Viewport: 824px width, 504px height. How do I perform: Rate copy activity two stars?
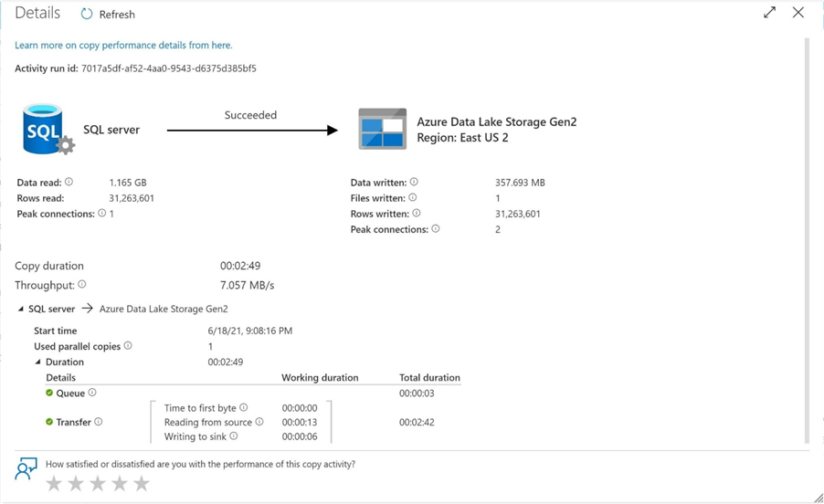click(x=76, y=483)
